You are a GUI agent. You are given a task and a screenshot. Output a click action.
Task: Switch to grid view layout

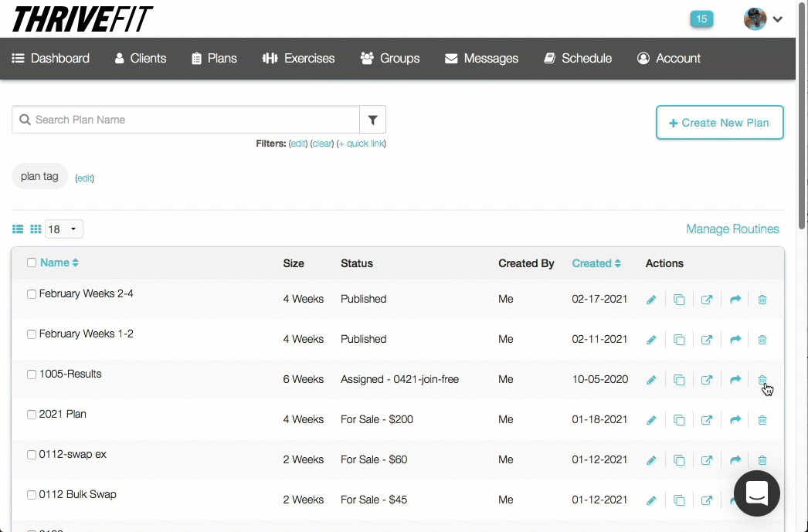pyautogui.click(x=36, y=229)
